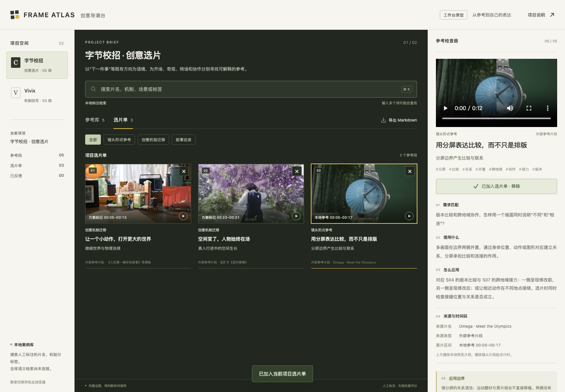Export with 导出 Markdown
This screenshot has width=565, height=392.
(399, 120)
